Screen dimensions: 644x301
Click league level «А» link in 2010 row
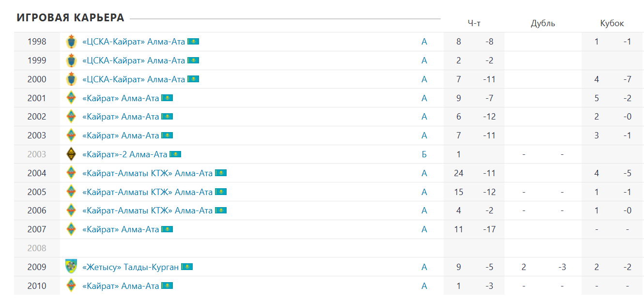[x=424, y=286]
